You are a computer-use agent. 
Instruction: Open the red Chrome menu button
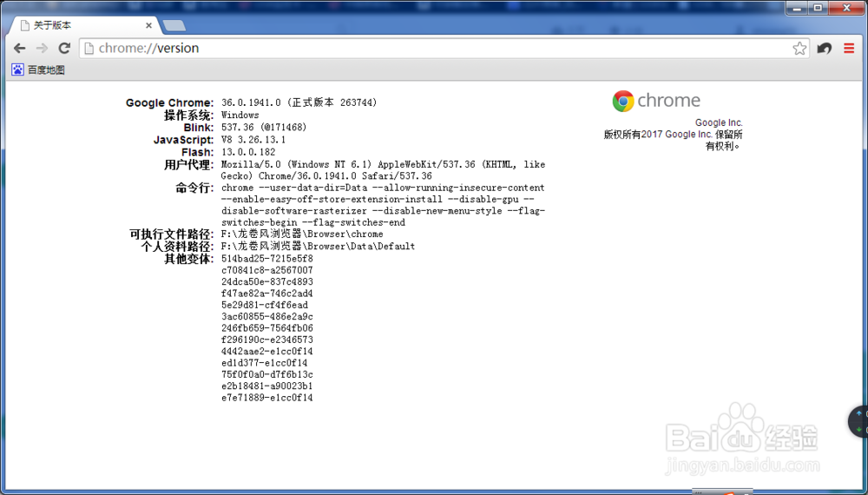pyautogui.click(x=849, y=48)
